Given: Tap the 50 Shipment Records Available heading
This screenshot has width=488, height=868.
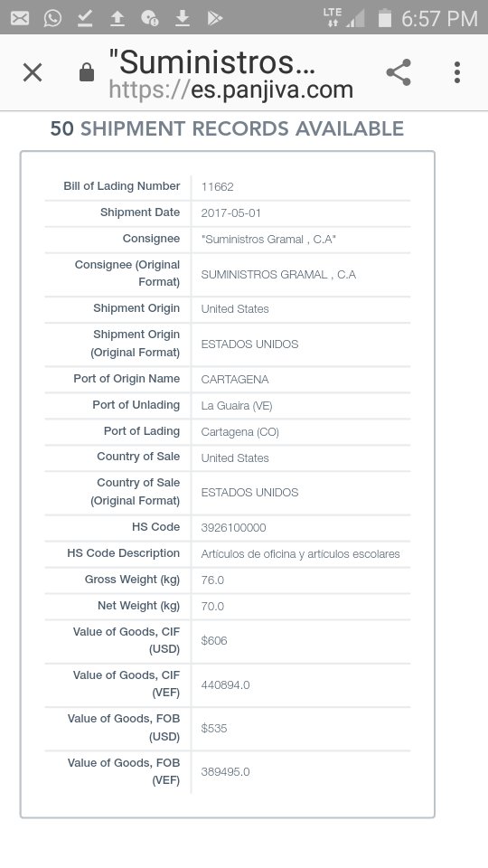Looking at the screenshot, I should [227, 128].
